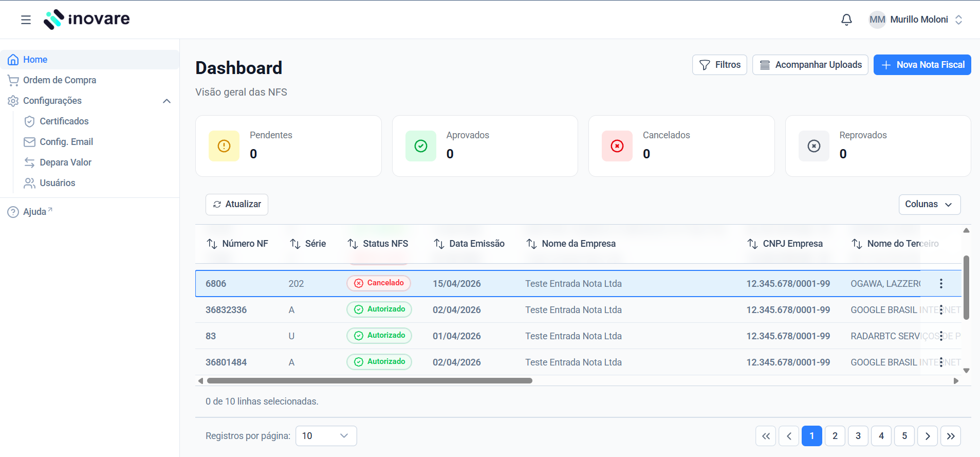The width and height of the screenshot is (980, 457).
Task: Click date 15/04/2026 cell
Action: [x=457, y=284]
